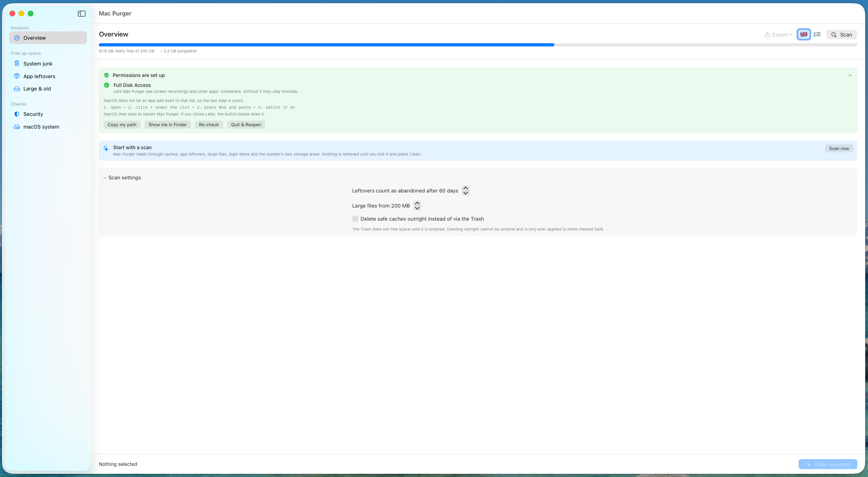868x477 pixels.
Task: Decrease large files size stepper
Action: pyautogui.click(x=417, y=208)
